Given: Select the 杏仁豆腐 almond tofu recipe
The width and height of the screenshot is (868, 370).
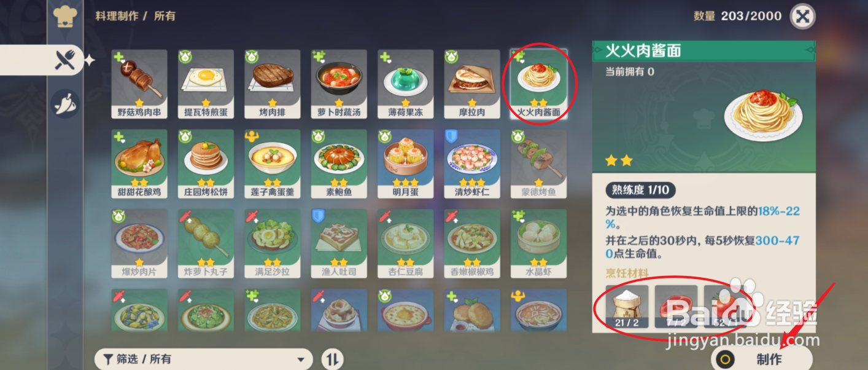Looking at the screenshot, I should tap(405, 244).
